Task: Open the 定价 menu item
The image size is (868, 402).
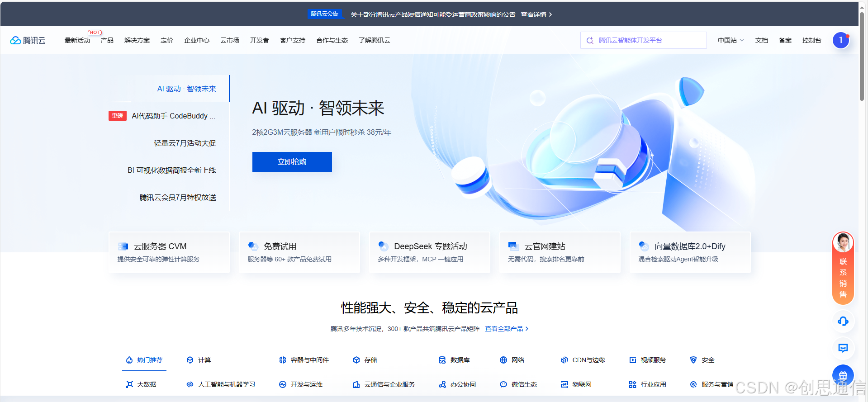Action: tap(167, 40)
